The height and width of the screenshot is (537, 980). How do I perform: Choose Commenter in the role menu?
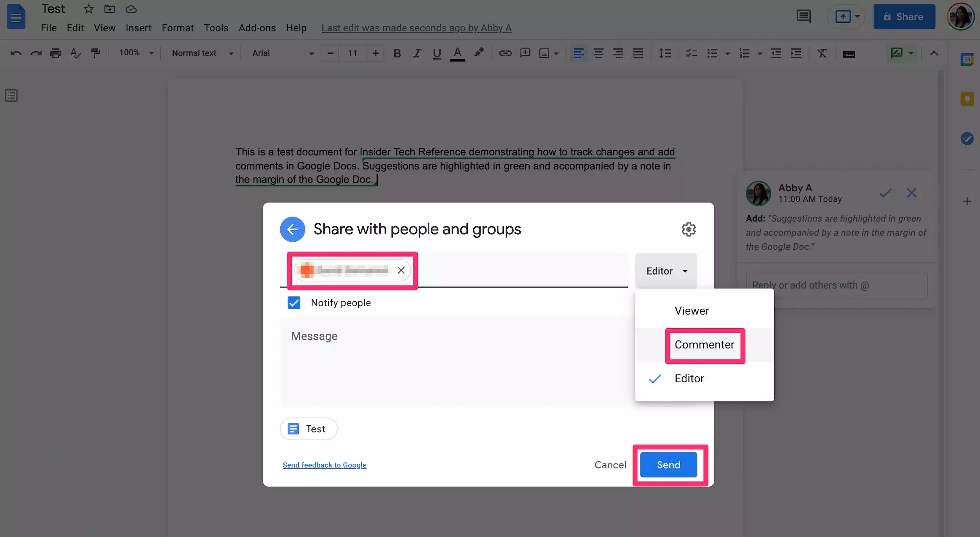tap(704, 345)
